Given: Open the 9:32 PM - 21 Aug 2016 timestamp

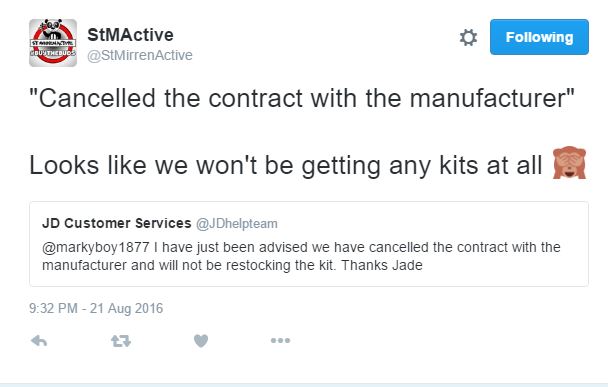Looking at the screenshot, I should [x=96, y=308].
